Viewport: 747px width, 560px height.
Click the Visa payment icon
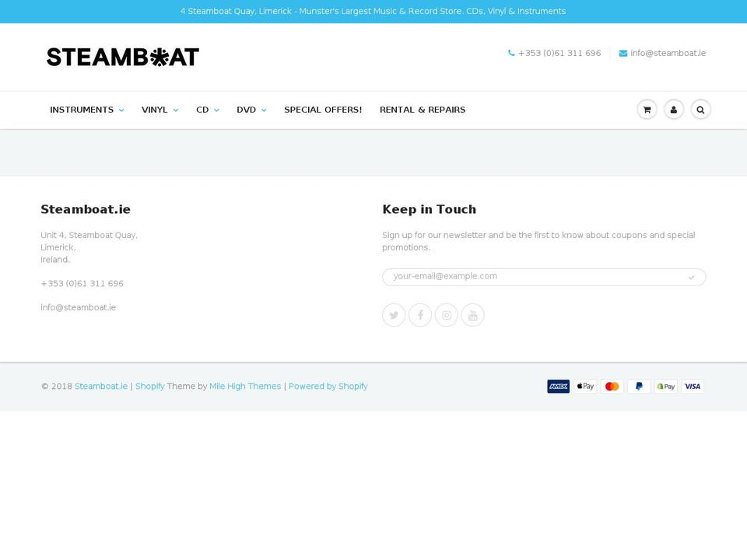pos(693,387)
